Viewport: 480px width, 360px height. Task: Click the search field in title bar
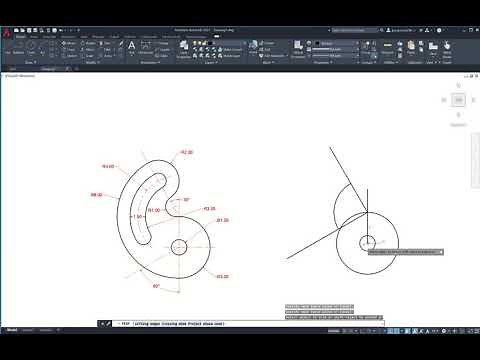pyautogui.click(x=354, y=30)
